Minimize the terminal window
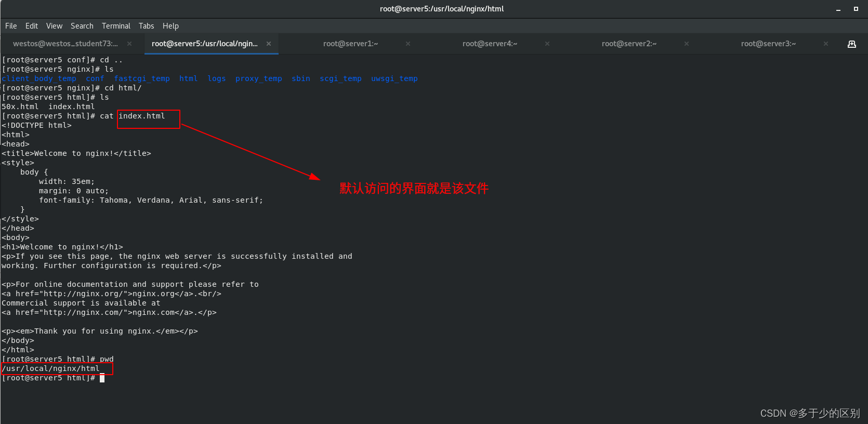Screen dimensions: 868x424 click(838, 9)
